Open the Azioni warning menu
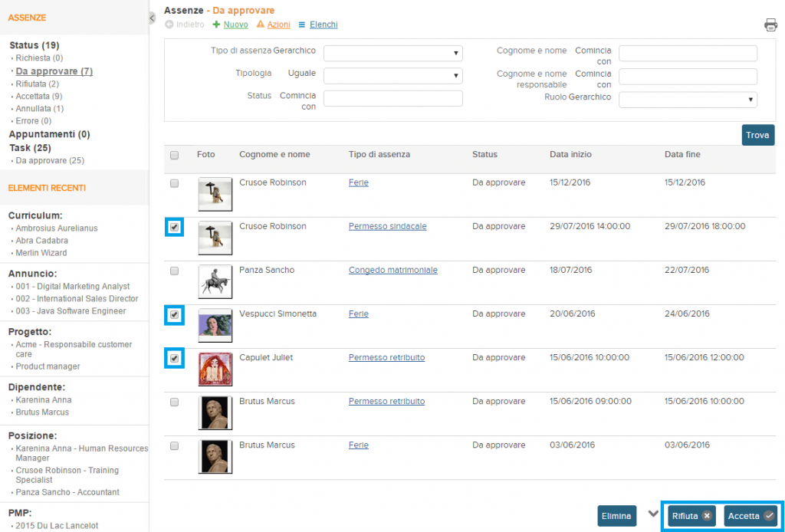Image resolution: width=785 pixels, height=532 pixels. 274,25
